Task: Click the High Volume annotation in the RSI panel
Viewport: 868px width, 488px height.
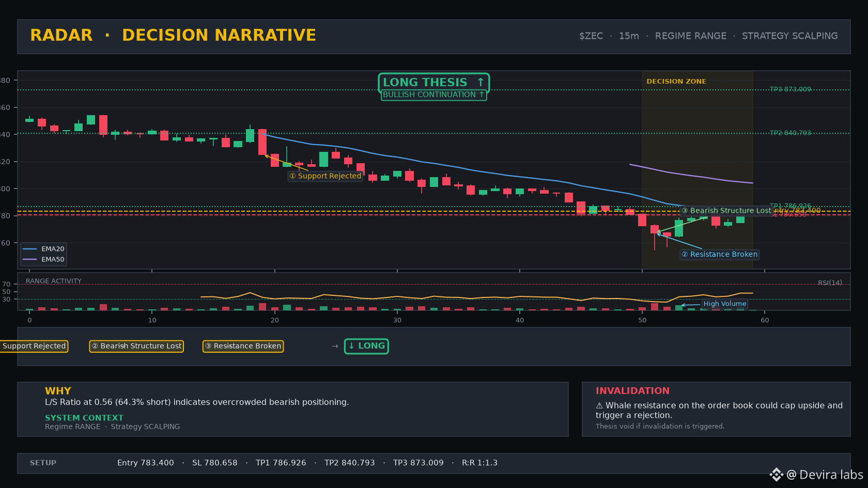Action: 724,304
